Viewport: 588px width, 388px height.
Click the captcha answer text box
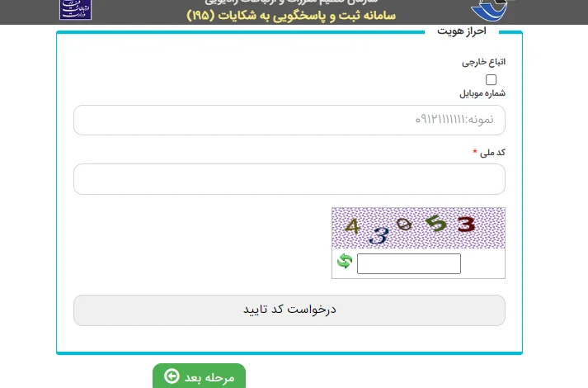pos(409,263)
